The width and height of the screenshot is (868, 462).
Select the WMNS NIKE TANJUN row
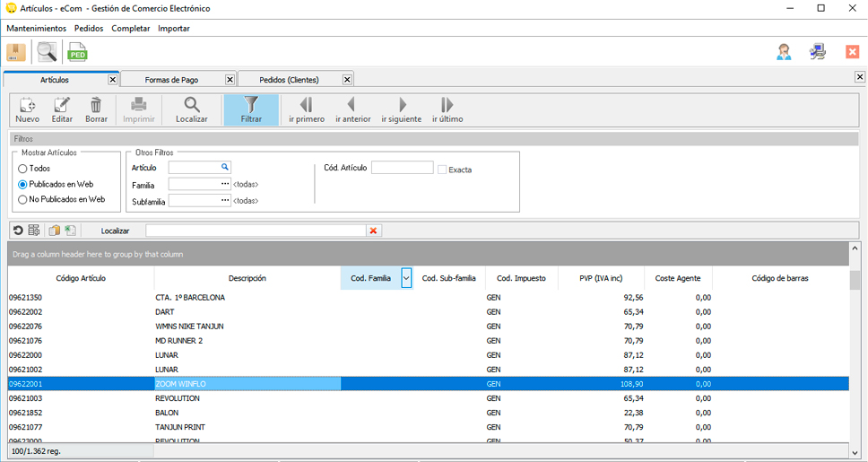(429, 327)
